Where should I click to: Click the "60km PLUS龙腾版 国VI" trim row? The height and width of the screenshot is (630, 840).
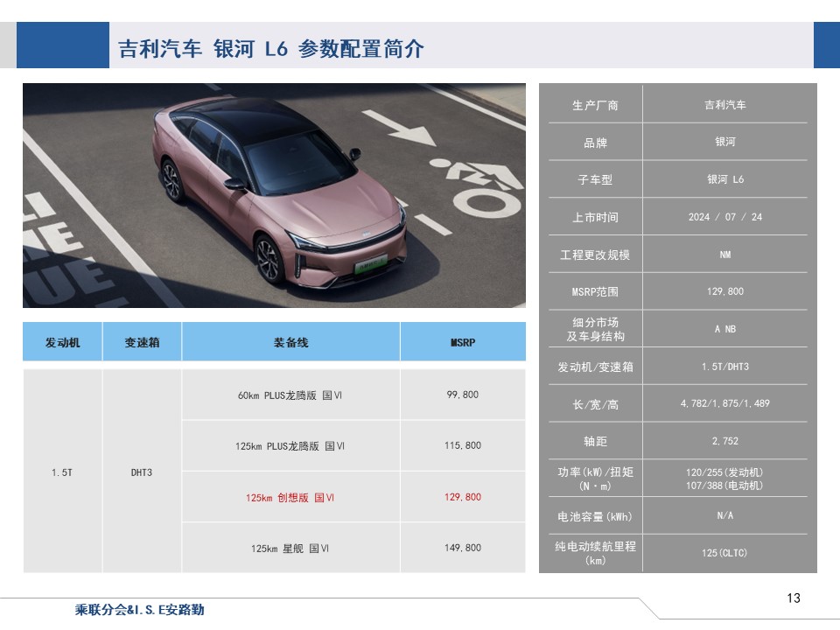290,395
